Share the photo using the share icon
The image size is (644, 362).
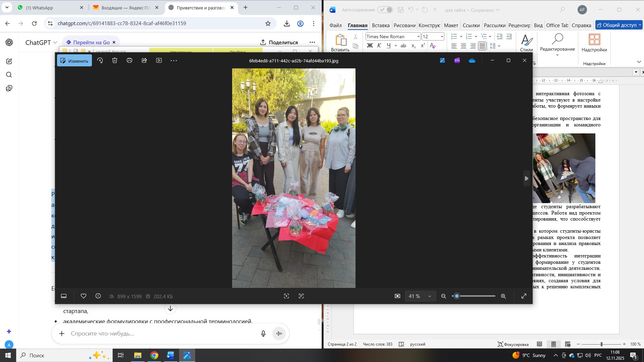(144, 61)
